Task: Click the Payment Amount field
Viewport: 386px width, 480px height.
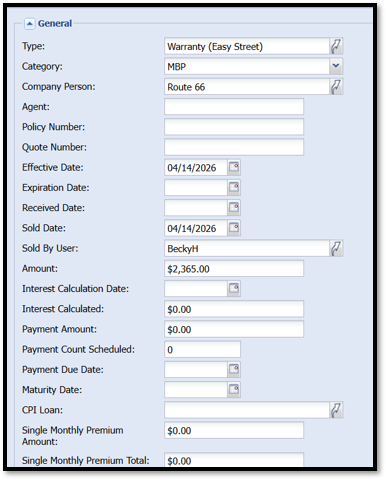Action: pos(234,329)
